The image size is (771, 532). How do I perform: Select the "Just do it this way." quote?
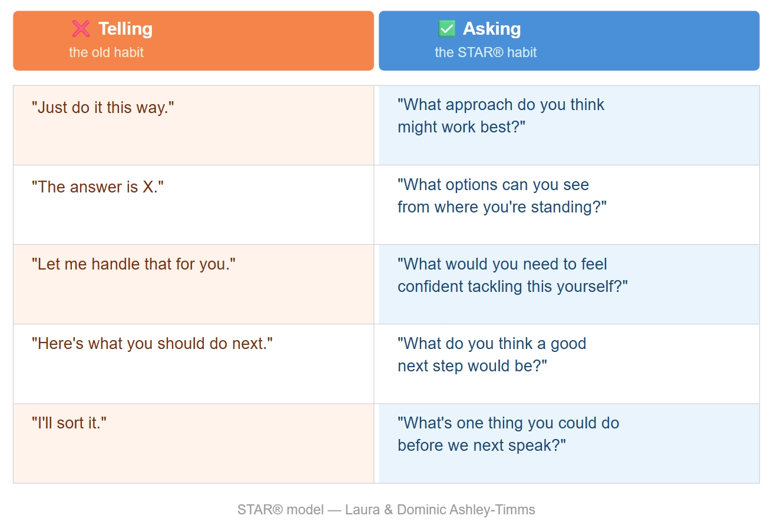[103, 108]
